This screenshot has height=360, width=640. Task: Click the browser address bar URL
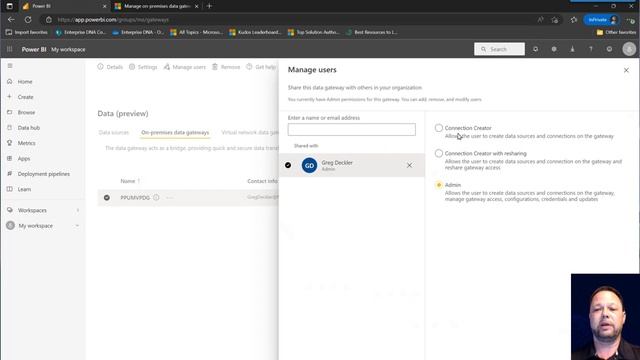click(113, 20)
